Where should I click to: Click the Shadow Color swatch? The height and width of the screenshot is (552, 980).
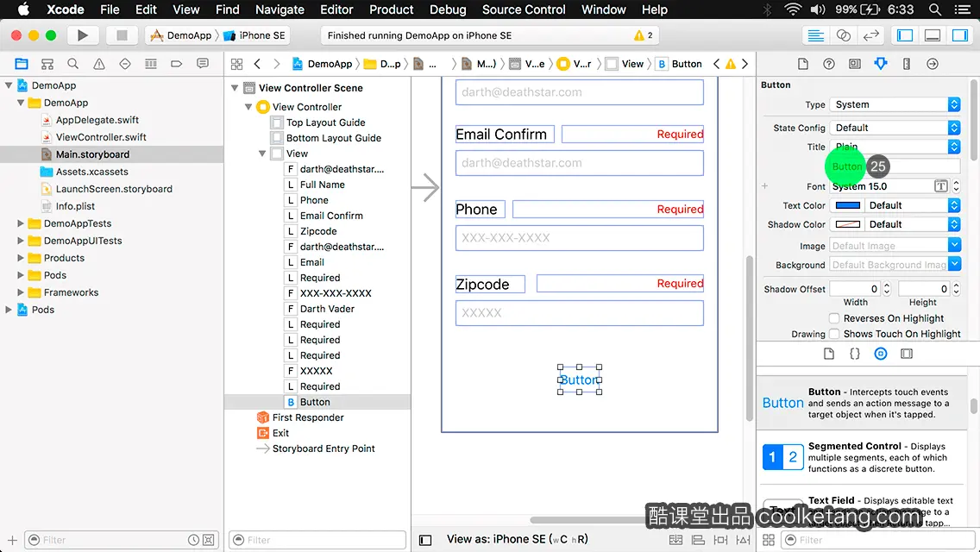coord(847,224)
